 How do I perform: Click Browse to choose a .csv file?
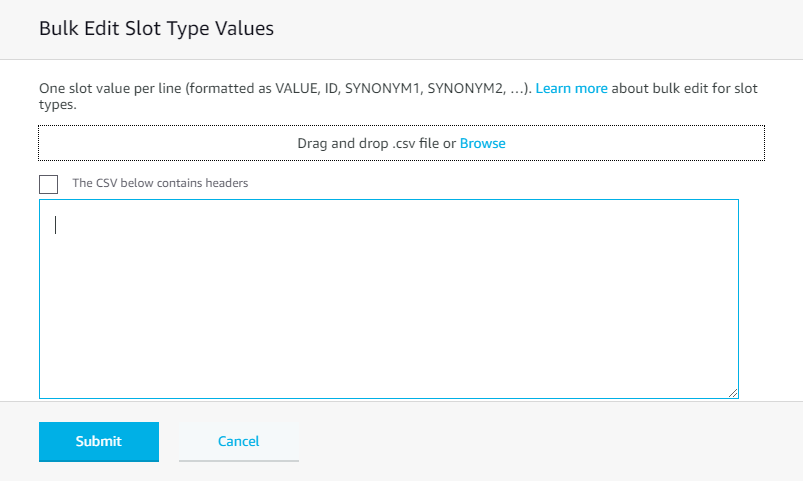[482, 143]
